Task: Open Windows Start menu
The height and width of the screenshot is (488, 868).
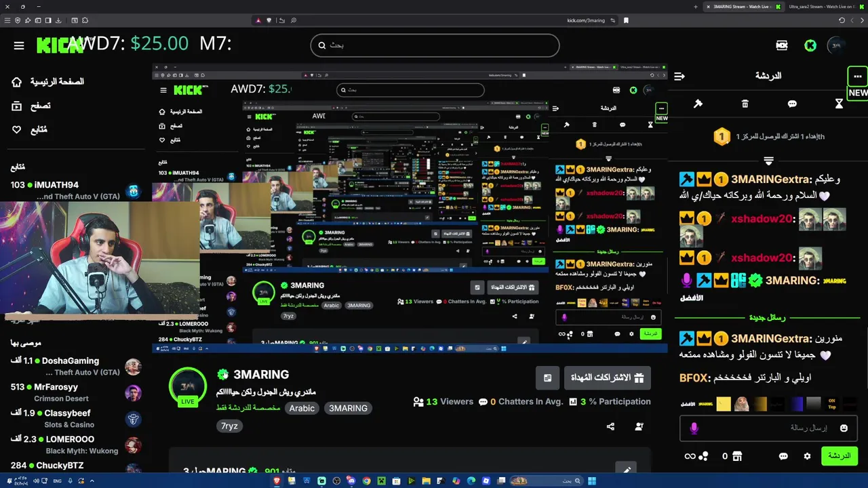Action: tap(592, 481)
